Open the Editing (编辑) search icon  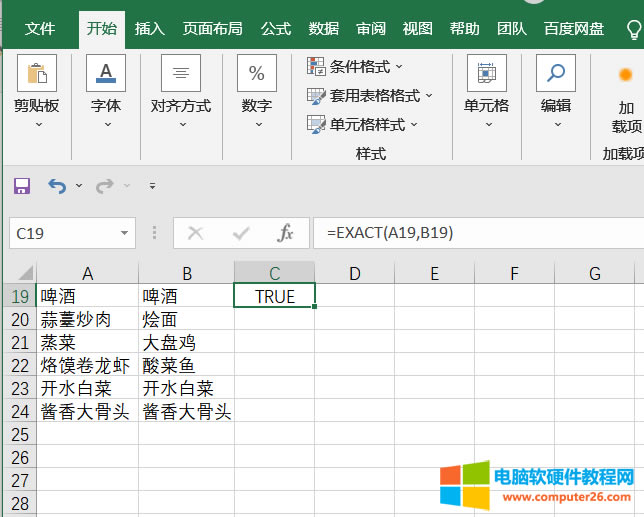tap(556, 74)
